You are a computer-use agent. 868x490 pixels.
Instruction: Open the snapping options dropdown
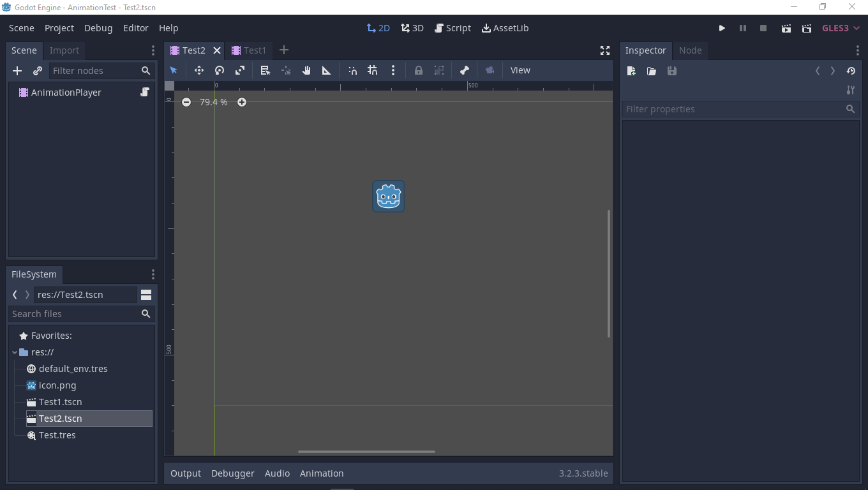tap(393, 70)
